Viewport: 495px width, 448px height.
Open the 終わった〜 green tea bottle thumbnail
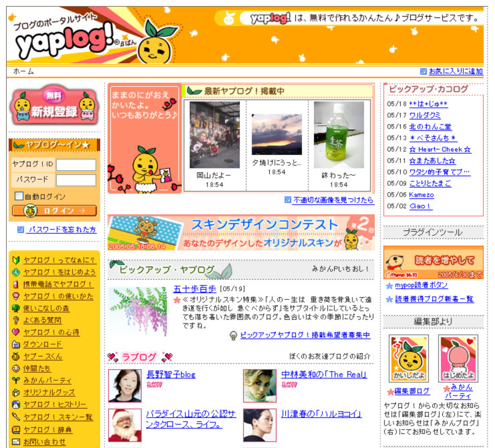[x=339, y=135]
